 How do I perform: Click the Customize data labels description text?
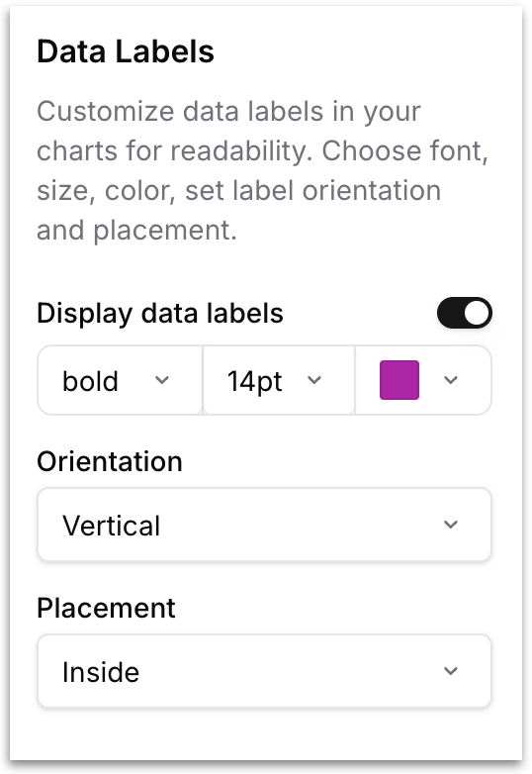(x=263, y=171)
